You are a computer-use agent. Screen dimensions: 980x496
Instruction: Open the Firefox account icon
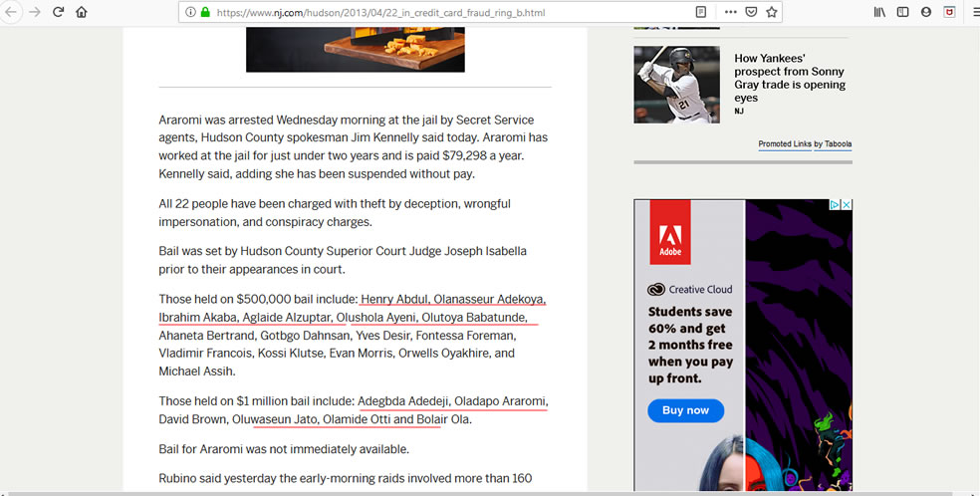[926, 12]
